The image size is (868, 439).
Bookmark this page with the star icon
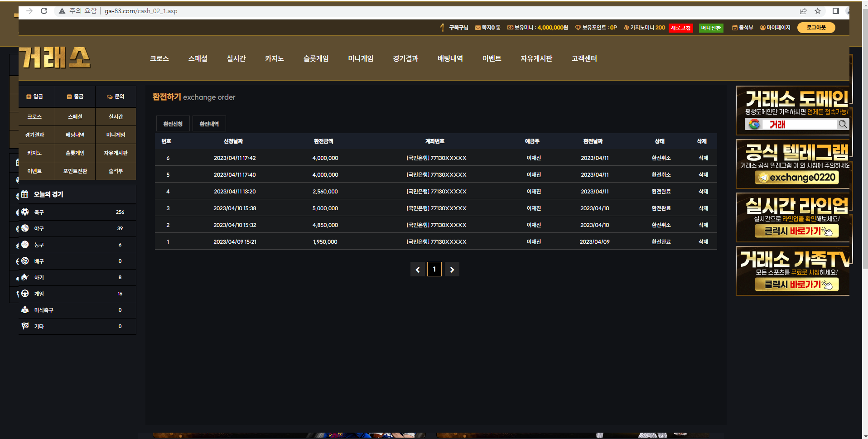[818, 11]
